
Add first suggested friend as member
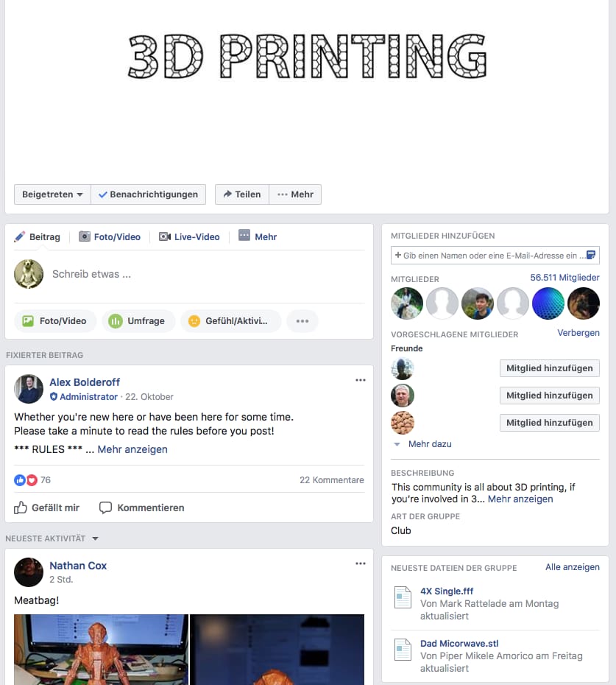550,368
